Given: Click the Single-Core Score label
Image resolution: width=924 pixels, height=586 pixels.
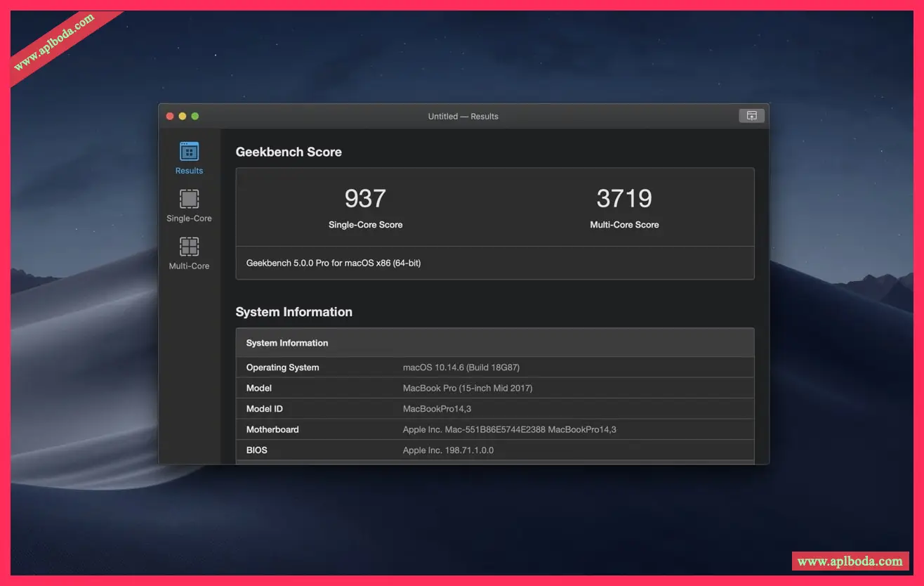Looking at the screenshot, I should click(365, 225).
